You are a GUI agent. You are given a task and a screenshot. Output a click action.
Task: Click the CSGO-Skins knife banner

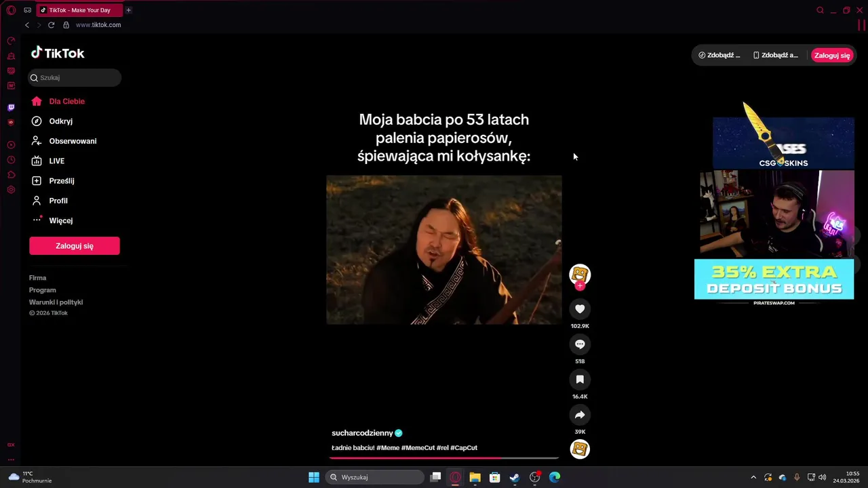coord(783,139)
